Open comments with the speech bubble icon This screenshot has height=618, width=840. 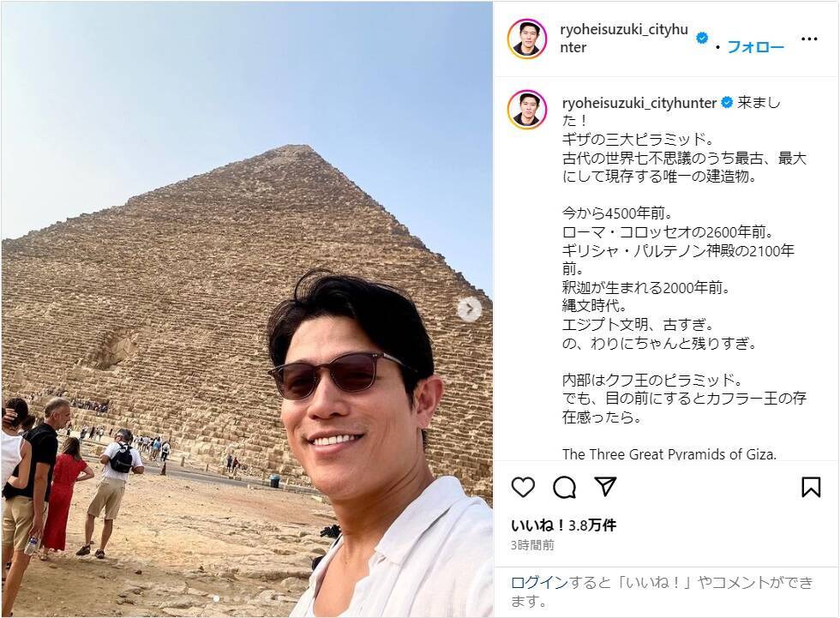tap(564, 488)
